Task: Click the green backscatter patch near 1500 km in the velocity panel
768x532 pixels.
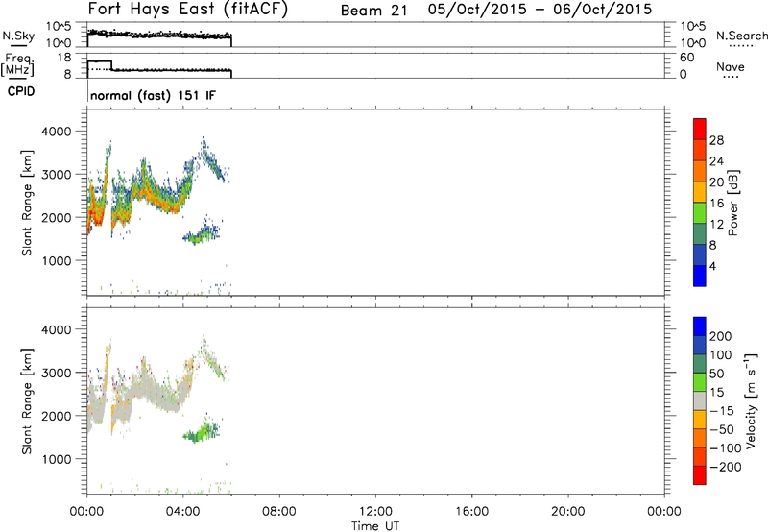Action: click(201, 432)
